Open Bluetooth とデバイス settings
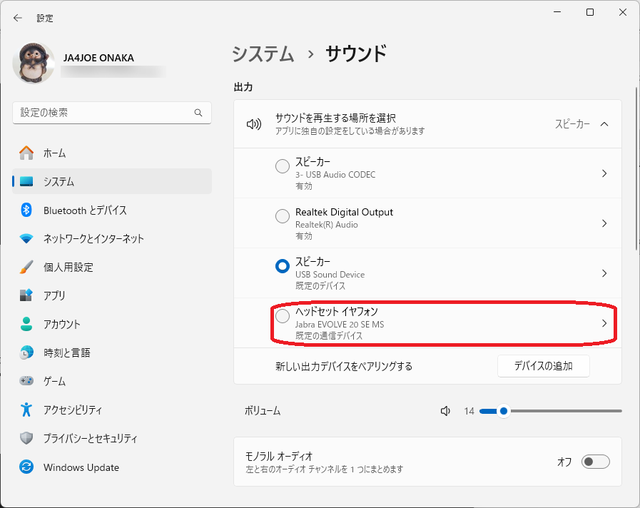 click(112, 210)
